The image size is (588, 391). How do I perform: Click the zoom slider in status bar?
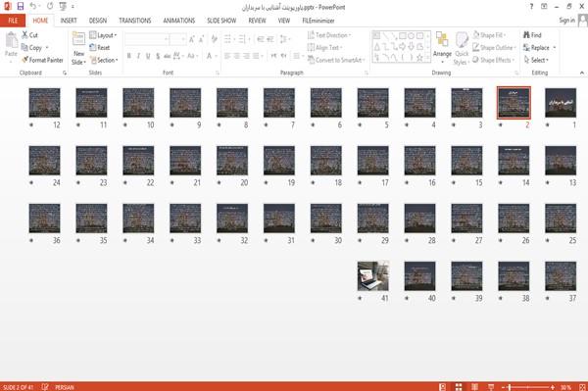pos(528,387)
